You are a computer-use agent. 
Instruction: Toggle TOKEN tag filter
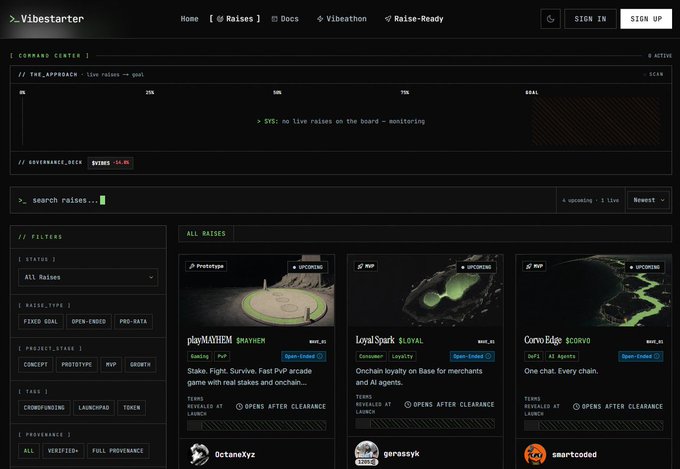pyautogui.click(x=131, y=407)
